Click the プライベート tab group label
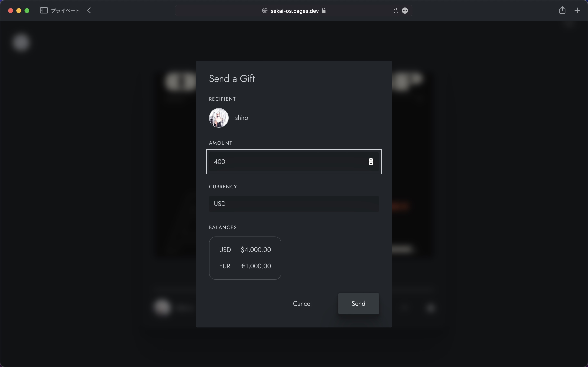This screenshot has width=588, height=367. tap(65, 11)
